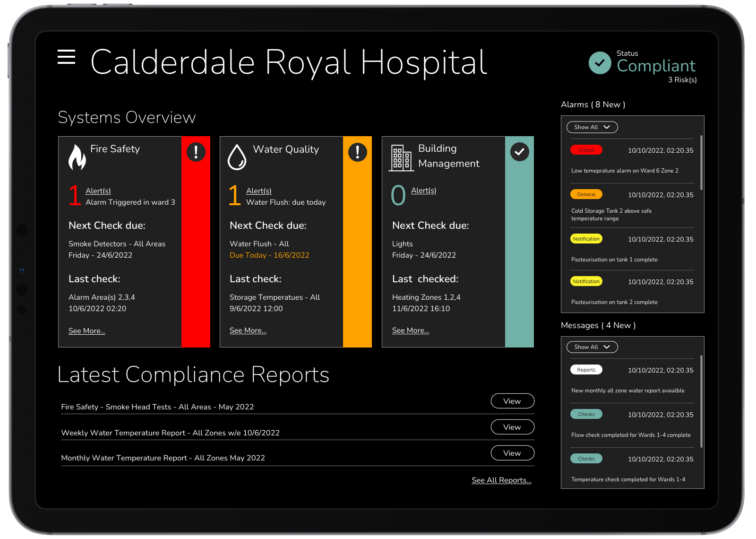Open 'Low temeprature alarm on Ward 6 Zone 2'
The width and height of the screenshot is (756, 539).
tap(625, 171)
